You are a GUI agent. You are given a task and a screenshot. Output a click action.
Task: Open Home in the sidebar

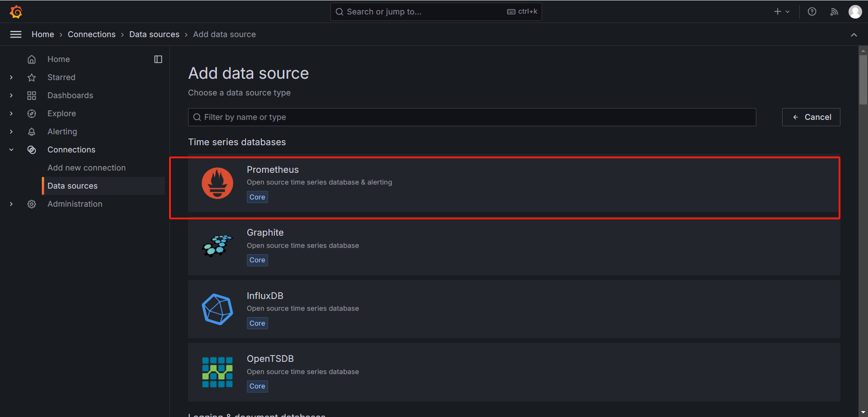tap(59, 59)
